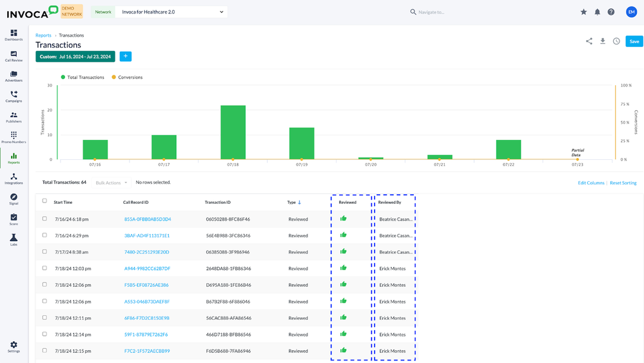Check row 7/17/24 8:38 am
This screenshot has height=363, width=644.
[44, 251]
